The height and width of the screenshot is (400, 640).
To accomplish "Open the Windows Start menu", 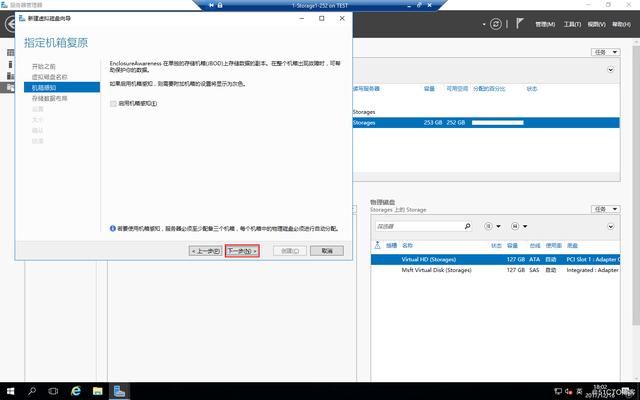I will pos(11,391).
